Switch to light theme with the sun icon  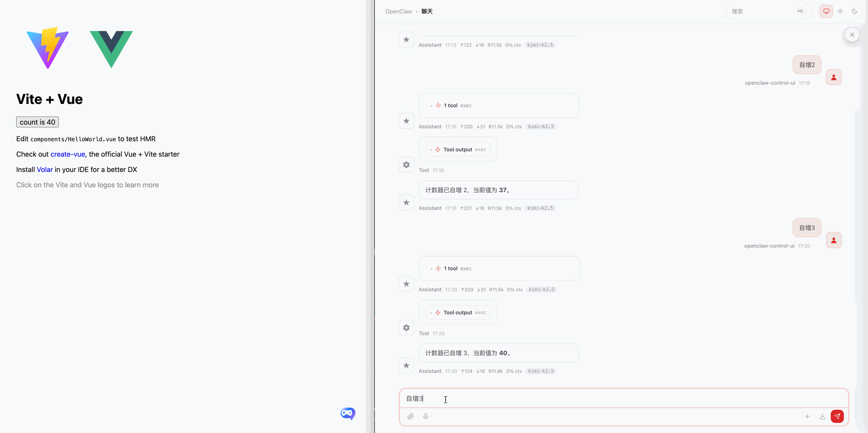pyautogui.click(x=840, y=11)
